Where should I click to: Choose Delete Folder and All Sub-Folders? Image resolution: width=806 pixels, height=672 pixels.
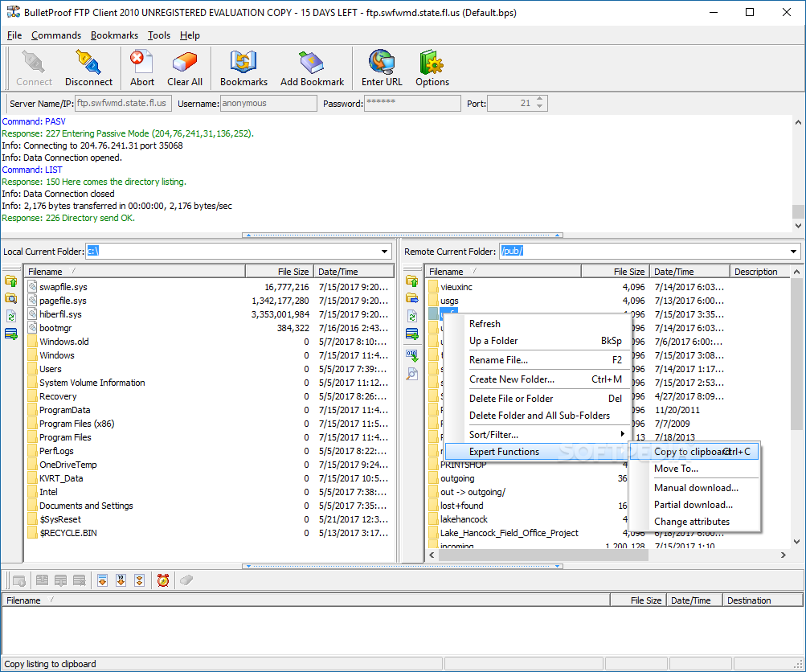point(538,416)
